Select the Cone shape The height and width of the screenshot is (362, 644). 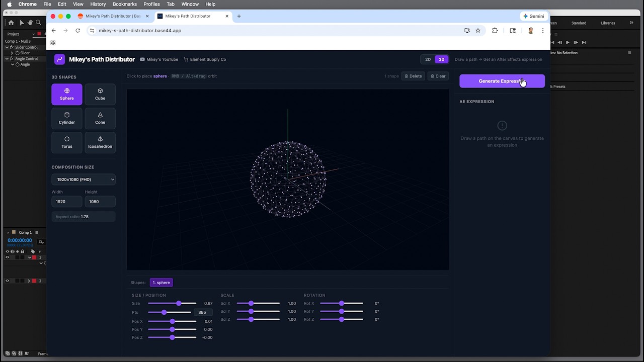tap(100, 119)
